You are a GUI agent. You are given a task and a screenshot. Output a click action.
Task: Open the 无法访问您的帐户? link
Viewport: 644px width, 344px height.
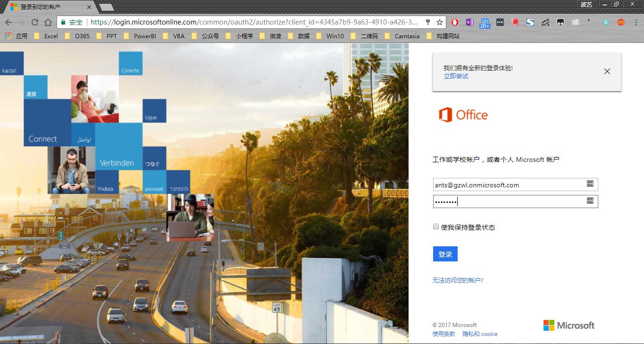(458, 280)
